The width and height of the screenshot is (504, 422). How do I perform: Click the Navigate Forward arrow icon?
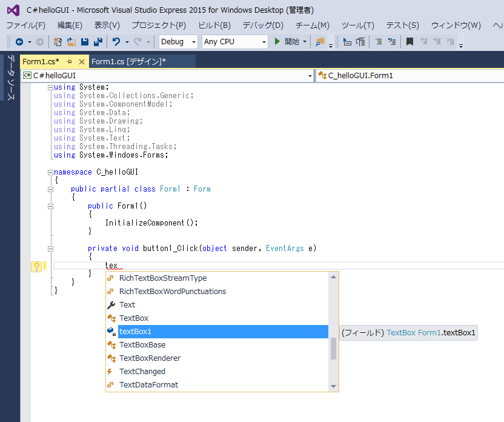[40, 42]
